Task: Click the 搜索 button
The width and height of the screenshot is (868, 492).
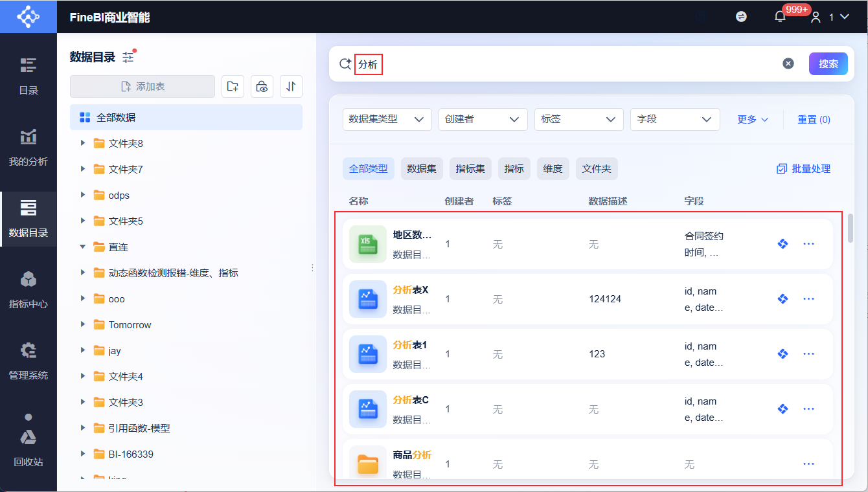Action: pyautogui.click(x=828, y=63)
